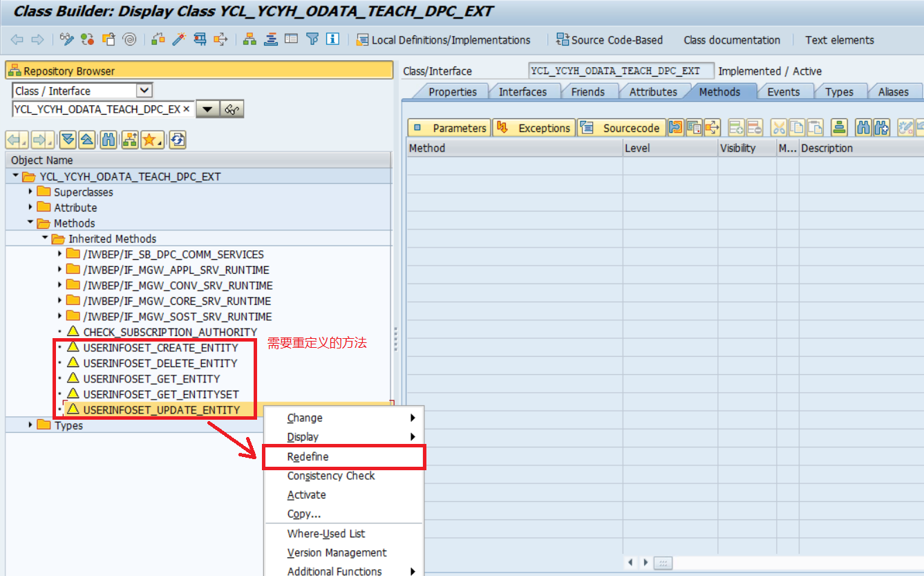Expand the Superclasses folder
924x576 pixels.
coord(30,192)
